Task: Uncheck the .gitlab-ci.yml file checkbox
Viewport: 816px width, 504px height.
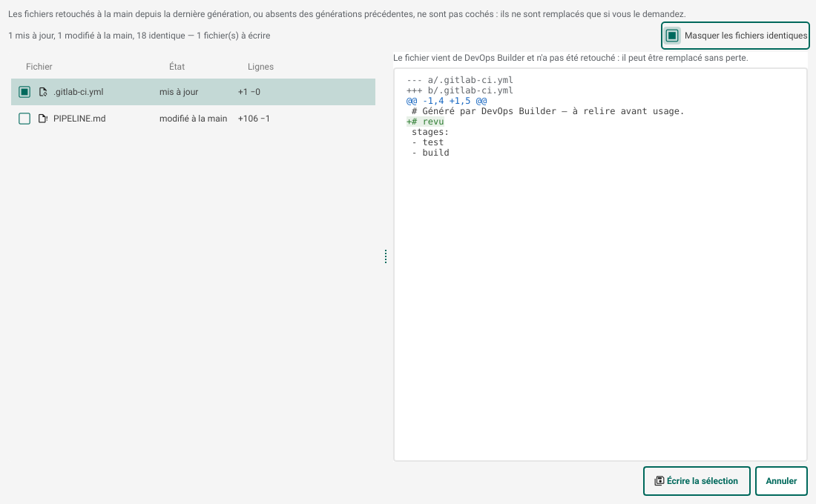Action: click(x=24, y=92)
